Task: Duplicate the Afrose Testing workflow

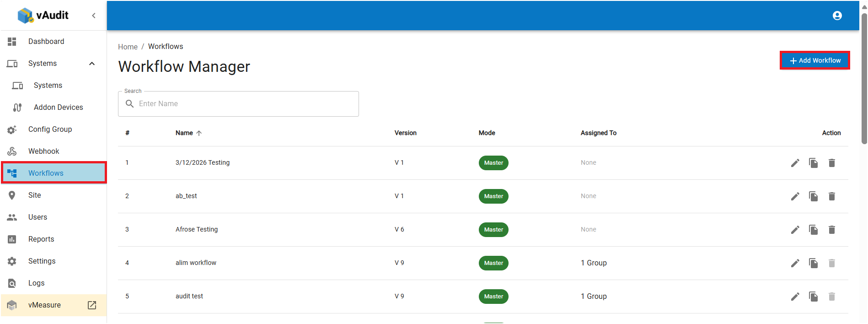Action: [x=813, y=230]
